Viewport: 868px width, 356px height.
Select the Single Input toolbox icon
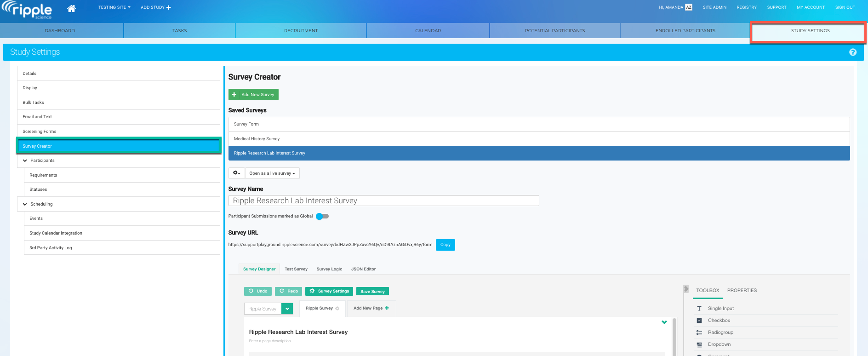[699, 309]
